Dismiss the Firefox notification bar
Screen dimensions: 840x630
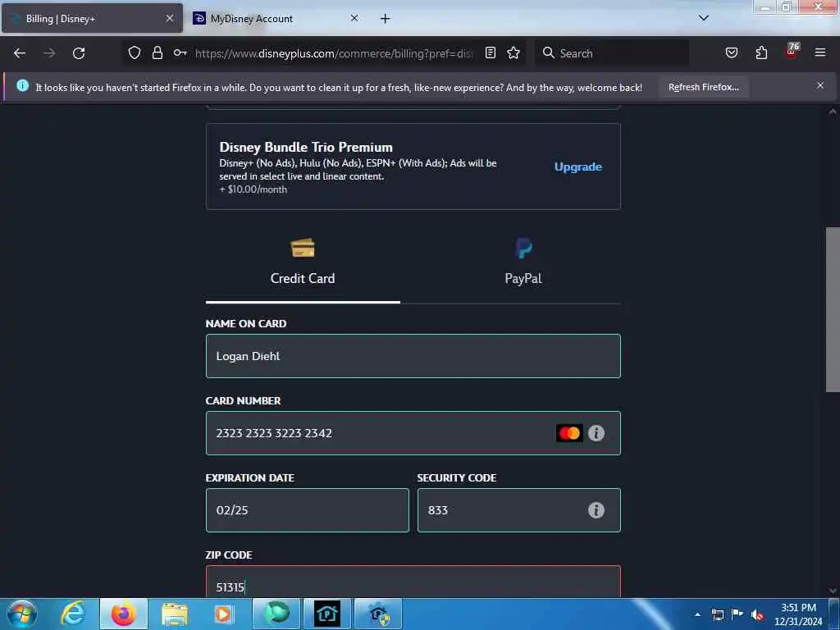[x=820, y=85]
